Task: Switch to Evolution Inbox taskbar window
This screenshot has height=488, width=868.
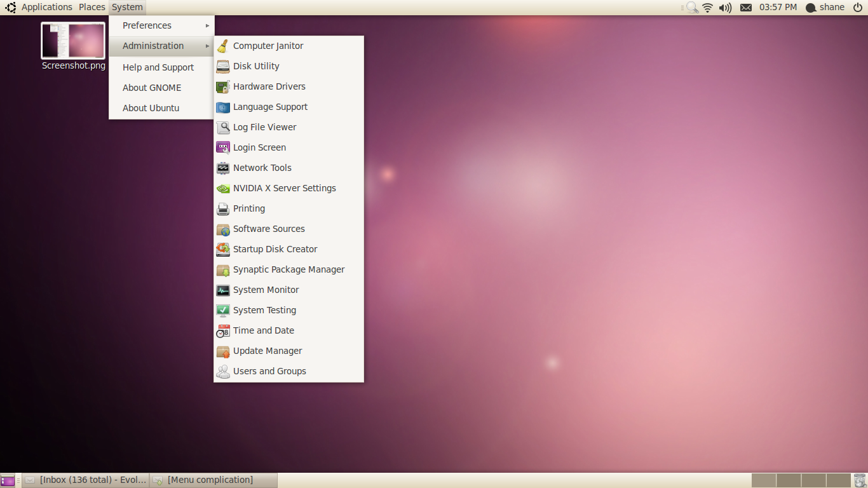Action: click(x=86, y=480)
